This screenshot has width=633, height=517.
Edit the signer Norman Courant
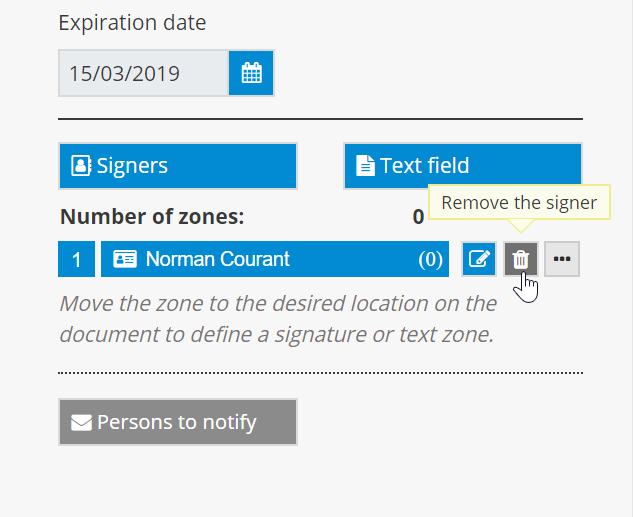coord(479,259)
